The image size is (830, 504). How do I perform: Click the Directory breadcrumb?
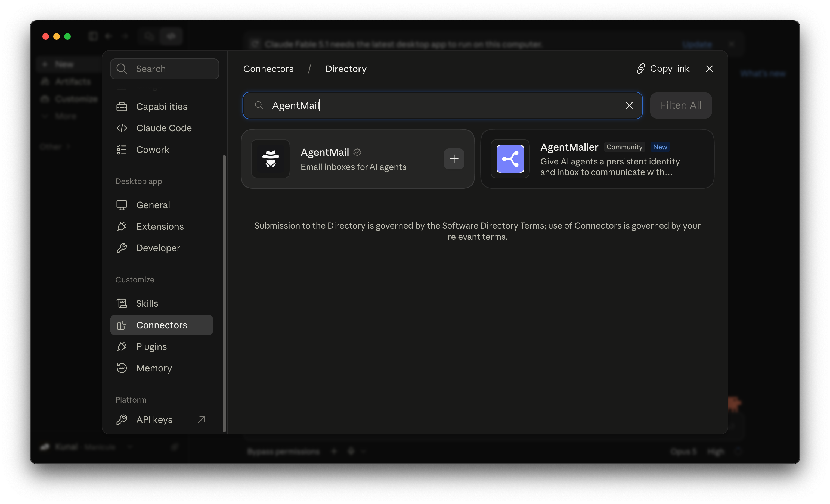[x=346, y=69]
